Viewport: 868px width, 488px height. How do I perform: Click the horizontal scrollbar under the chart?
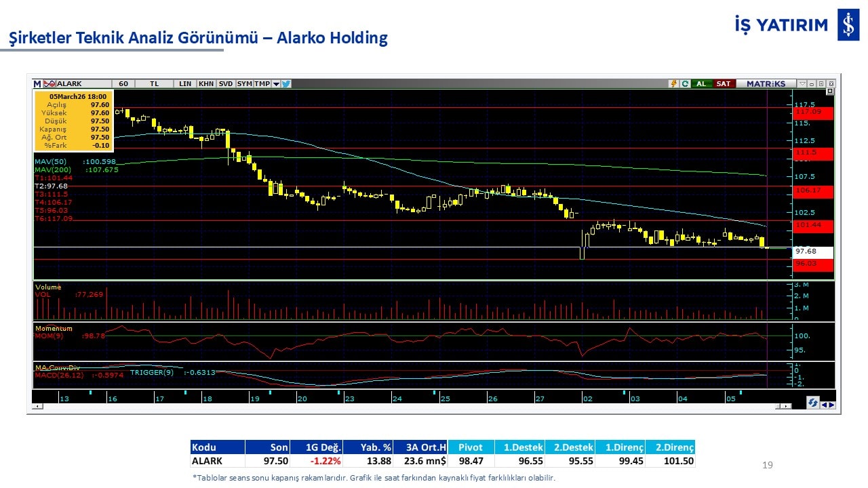pyautogui.click(x=407, y=406)
